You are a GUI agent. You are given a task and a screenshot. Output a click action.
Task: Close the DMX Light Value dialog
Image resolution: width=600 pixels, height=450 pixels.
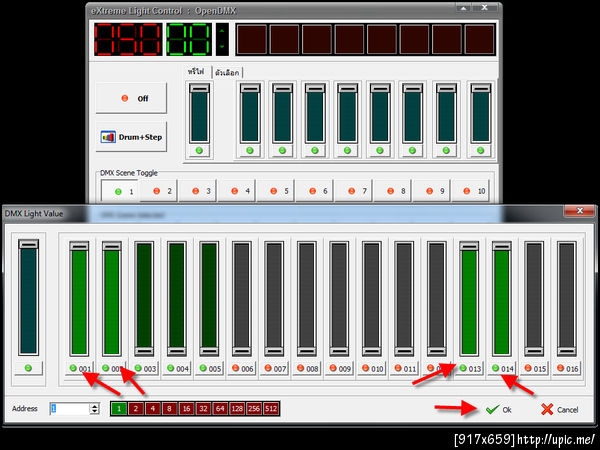580,211
